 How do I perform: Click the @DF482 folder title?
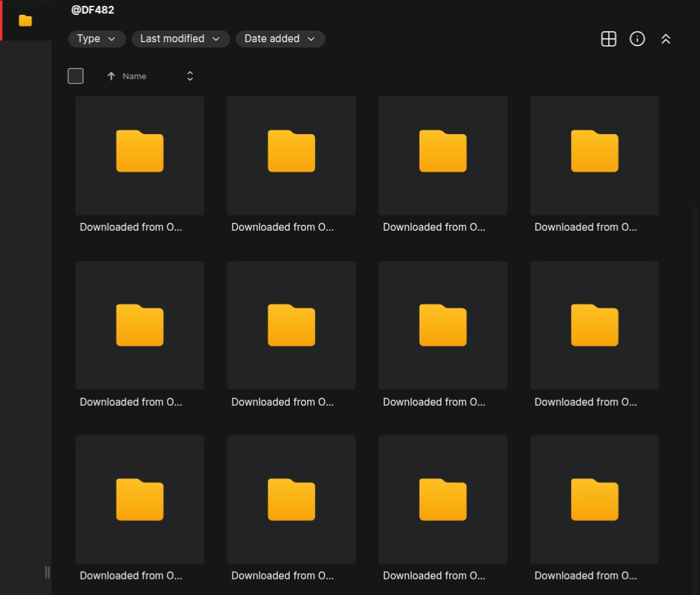[93, 10]
